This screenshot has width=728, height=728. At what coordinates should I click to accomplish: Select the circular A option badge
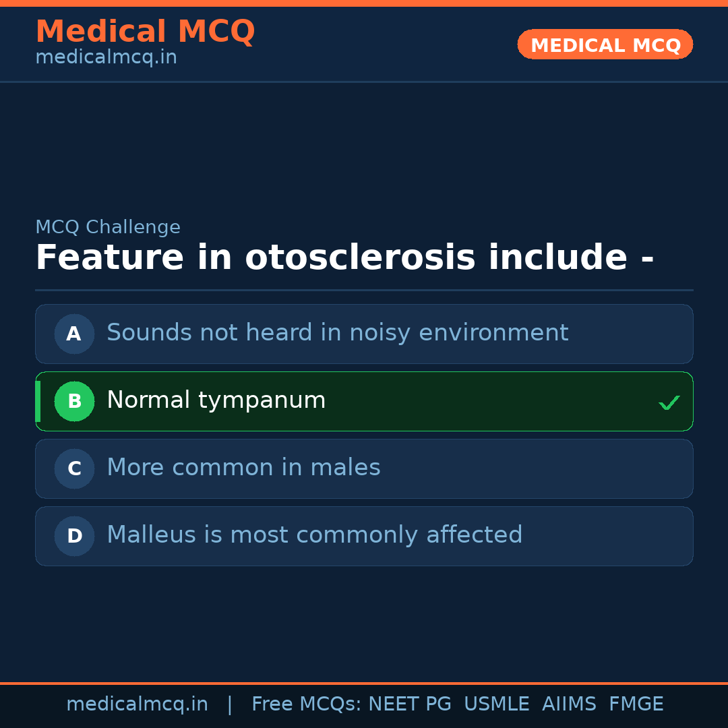point(74,334)
